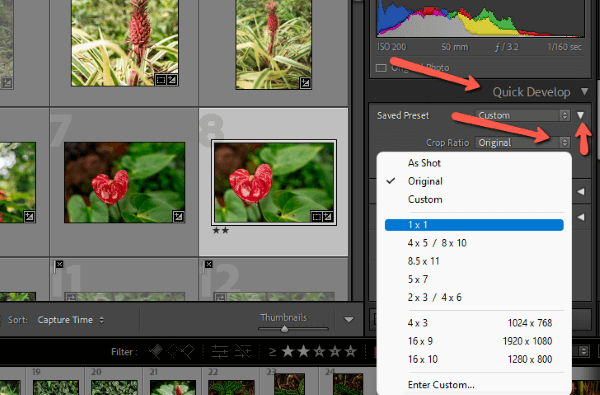The height and width of the screenshot is (395, 600).
Task: Select anthurium photo thumbnail in cell 8
Action: [x=274, y=182]
